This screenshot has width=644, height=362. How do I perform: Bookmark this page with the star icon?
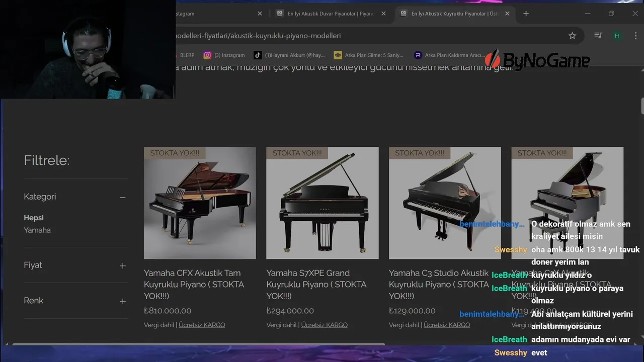point(572,36)
